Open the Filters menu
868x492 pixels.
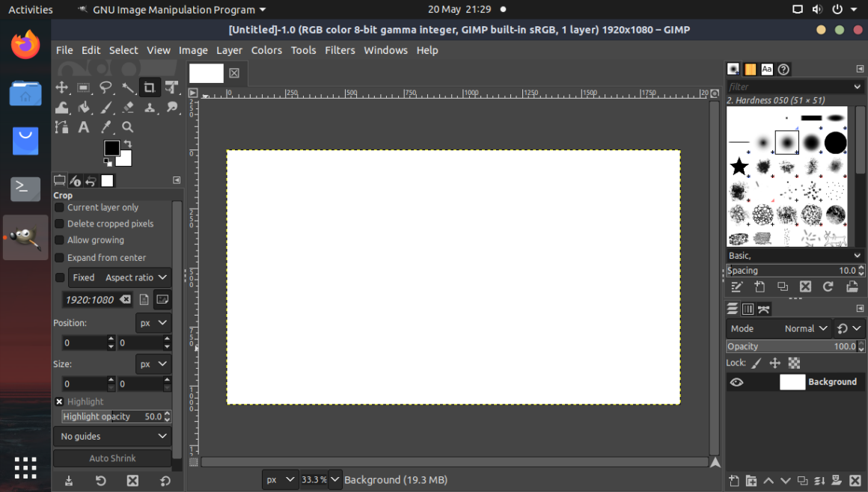click(340, 50)
